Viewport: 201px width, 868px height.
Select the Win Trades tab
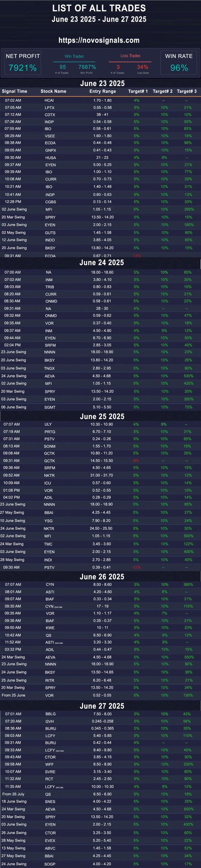[74, 56]
